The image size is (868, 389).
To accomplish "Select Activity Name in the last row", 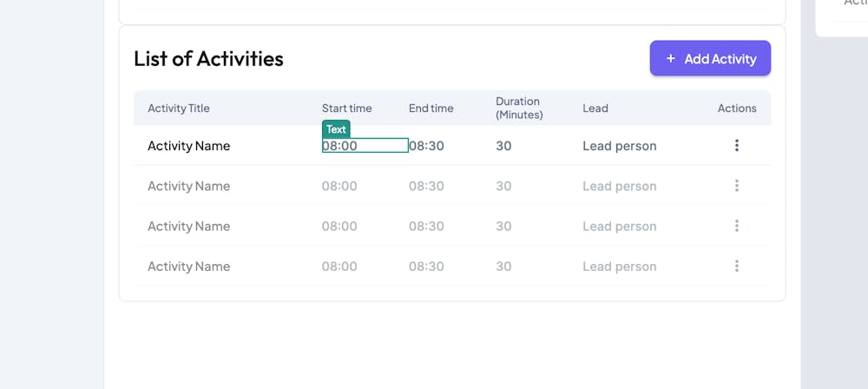I will [x=189, y=267].
